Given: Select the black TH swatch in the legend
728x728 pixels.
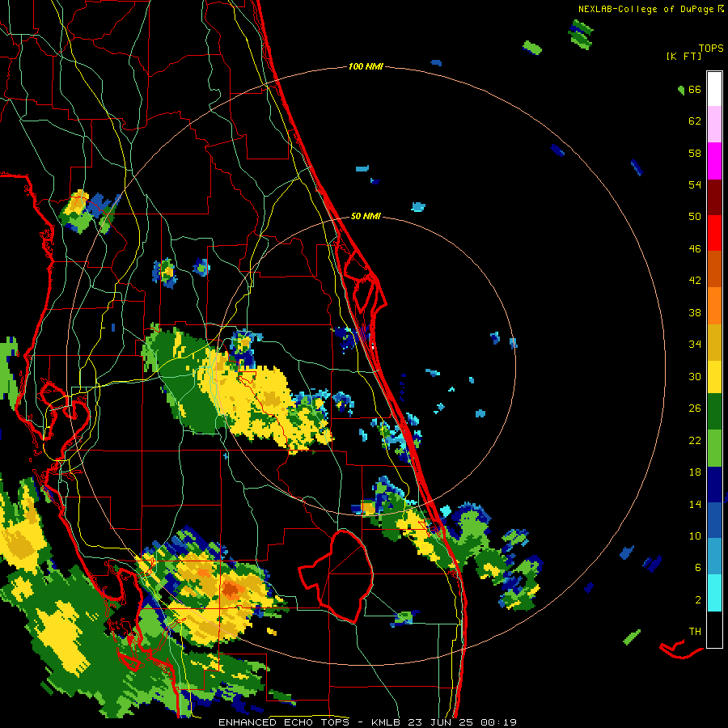Looking at the screenshot, I should click(714, 629).
